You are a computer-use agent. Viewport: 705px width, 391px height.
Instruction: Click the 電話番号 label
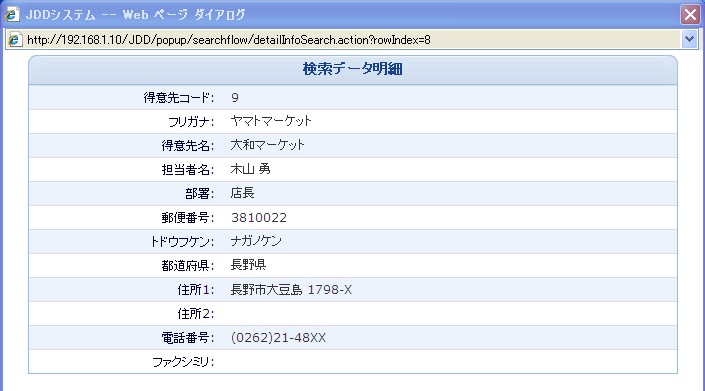(x=188, y=338)
